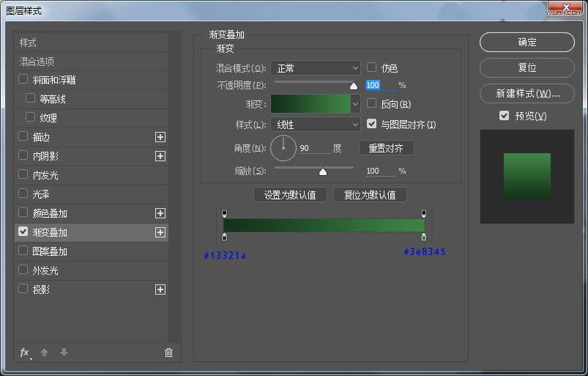Expand the 样式 linear style dropdown

click(x=316, y=125)
